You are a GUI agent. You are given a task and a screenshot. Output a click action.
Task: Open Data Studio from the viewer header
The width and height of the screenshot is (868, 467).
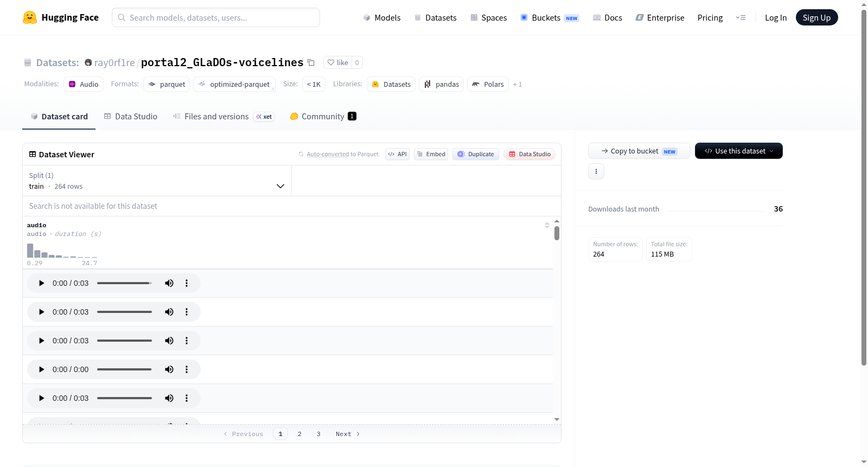click(529, 154)
